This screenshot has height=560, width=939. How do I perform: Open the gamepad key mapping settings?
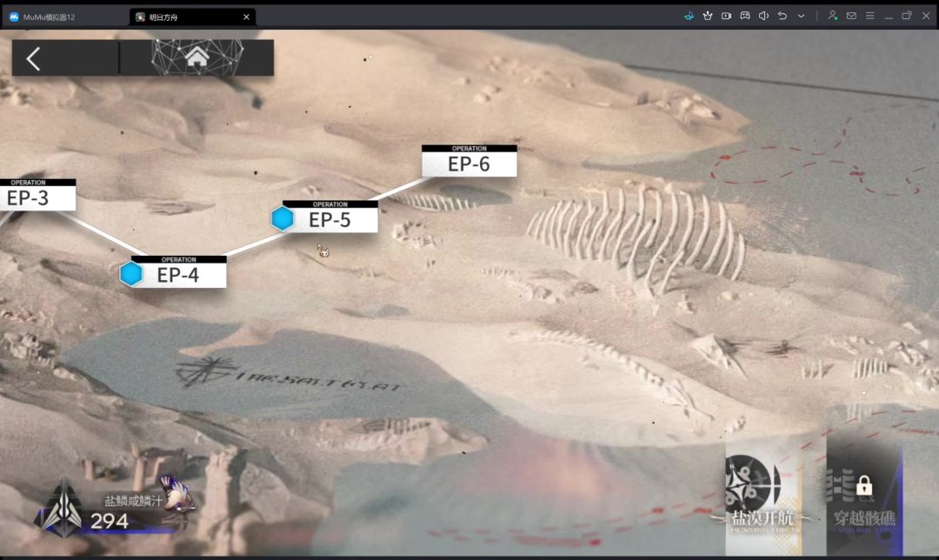click(x=745, y=17)
